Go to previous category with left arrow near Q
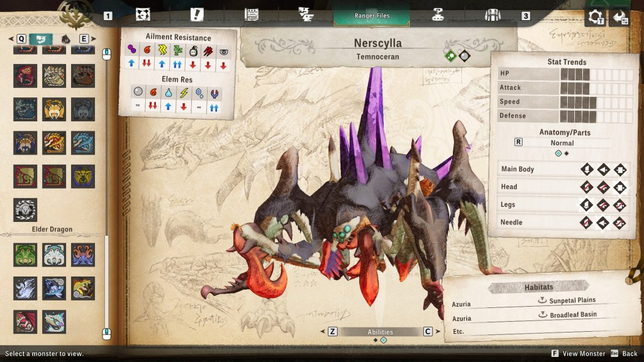 pos(11,39)
